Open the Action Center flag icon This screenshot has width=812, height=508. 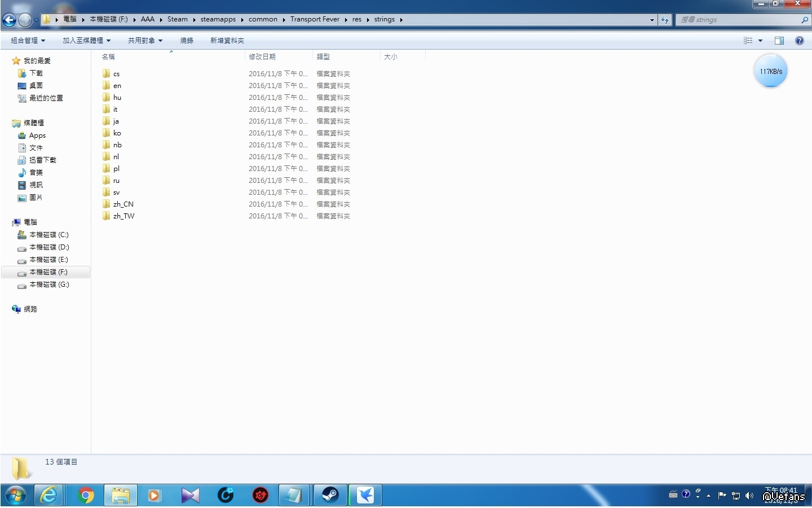[722, 496]
